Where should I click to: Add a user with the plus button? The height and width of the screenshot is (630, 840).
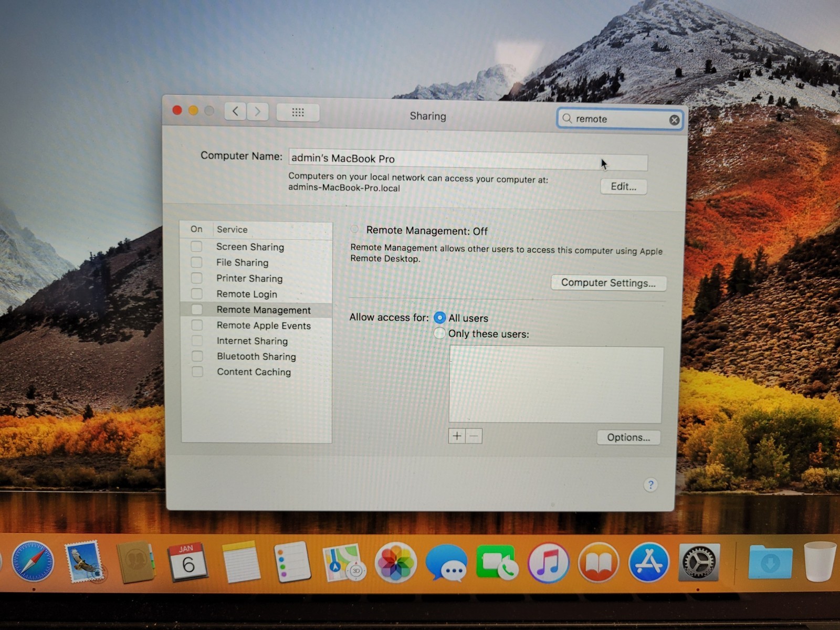[457, 436]
